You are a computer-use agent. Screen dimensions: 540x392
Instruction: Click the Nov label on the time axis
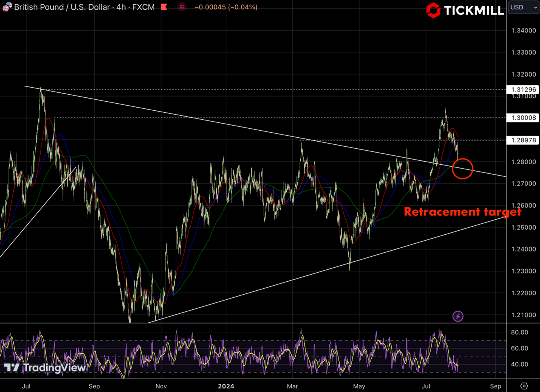pos(161,386)
